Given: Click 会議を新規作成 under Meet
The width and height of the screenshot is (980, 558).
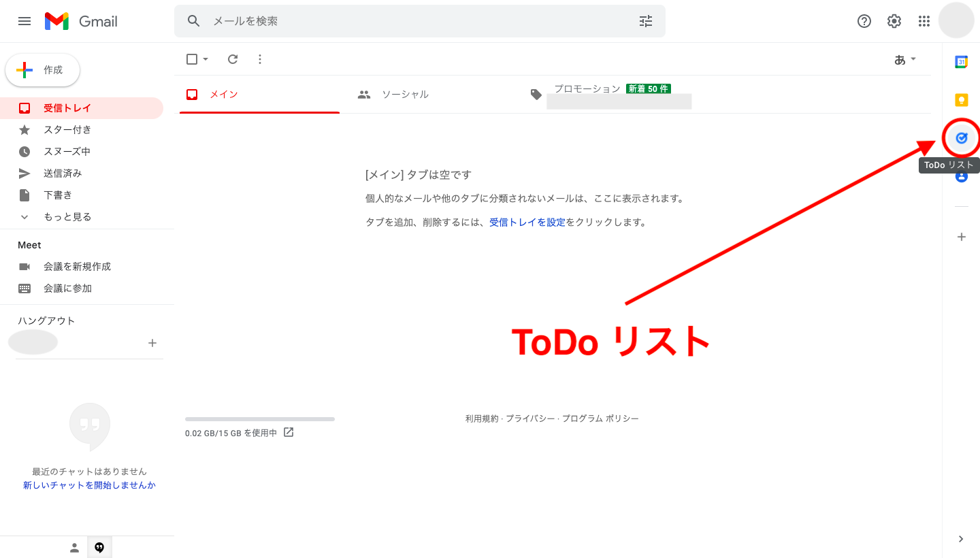Looking at the screenshot, I should pyautogui.click(x=77, y=267).
